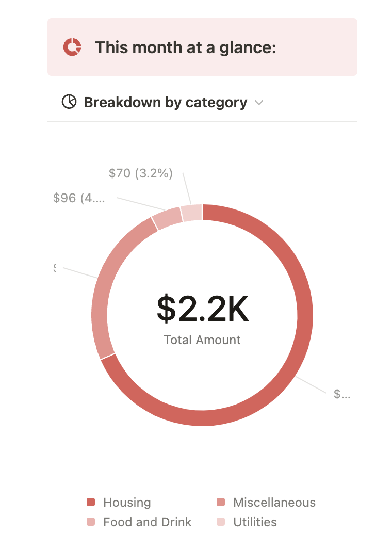Click the 'This month at a glance:' heading
Screen dimensions: 392x549
point(186,47)
